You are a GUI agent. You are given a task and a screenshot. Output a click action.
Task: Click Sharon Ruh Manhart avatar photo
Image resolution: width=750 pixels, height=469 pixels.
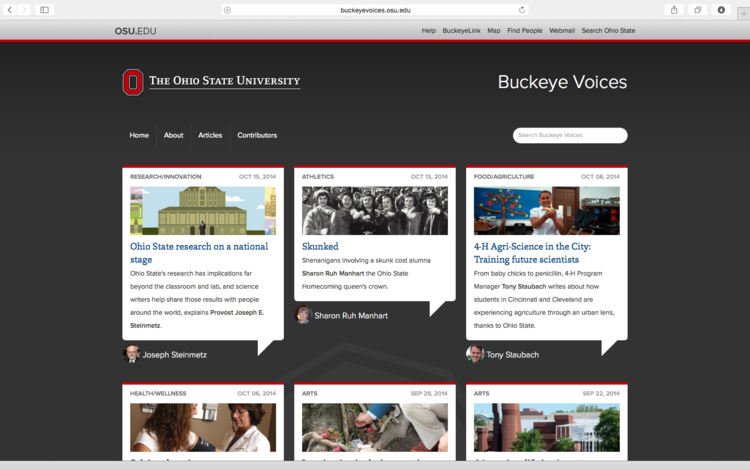pyautogui.click(x=303, y=315)
